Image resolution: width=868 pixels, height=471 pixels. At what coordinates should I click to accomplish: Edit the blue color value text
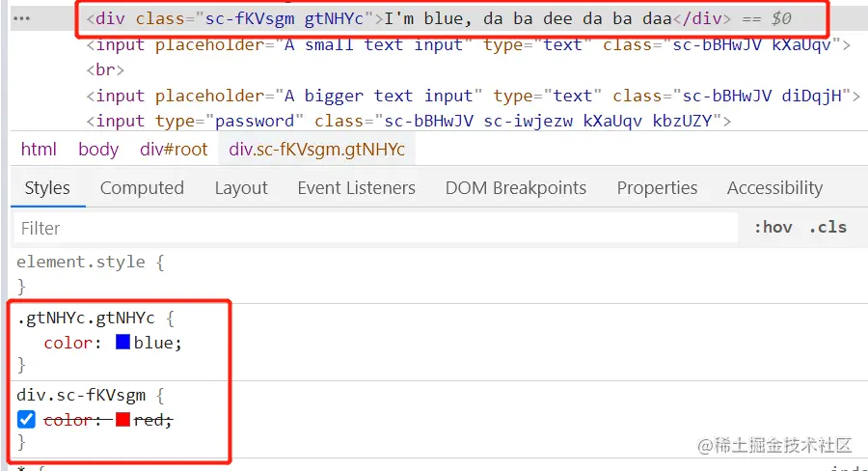[153, 343]
